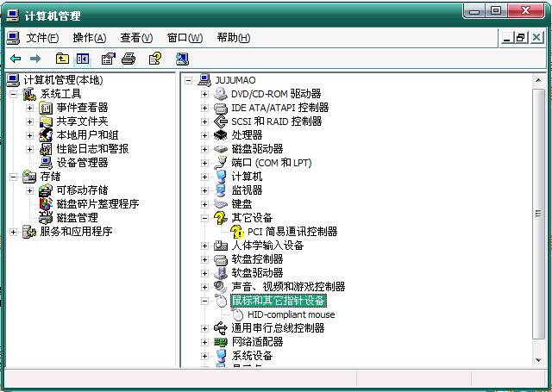
Task: Select the 人体学输入设备 category
Action: [x=267, y=246]
